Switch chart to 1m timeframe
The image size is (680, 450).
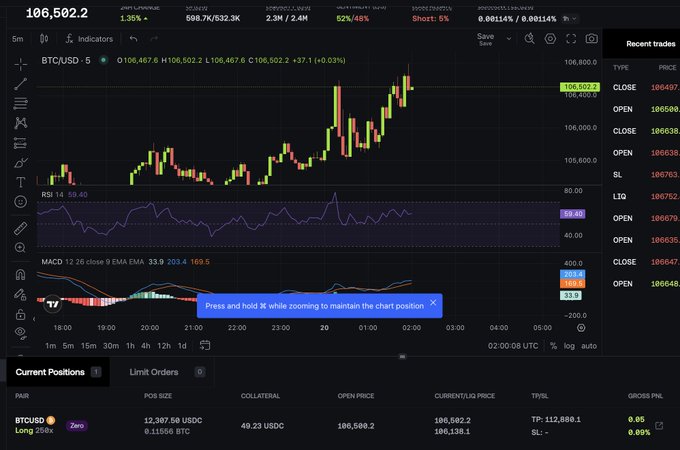[51, 346]
